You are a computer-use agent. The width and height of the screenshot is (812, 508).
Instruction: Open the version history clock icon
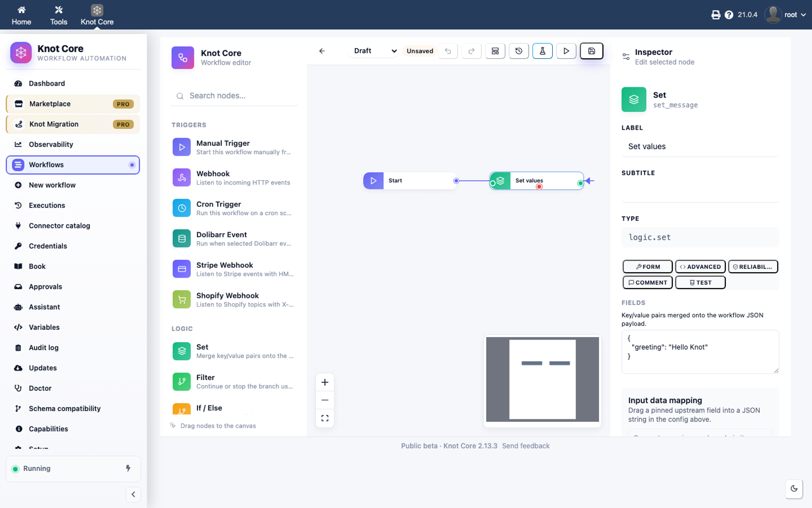pyautogui.click(x=519, y=51)
